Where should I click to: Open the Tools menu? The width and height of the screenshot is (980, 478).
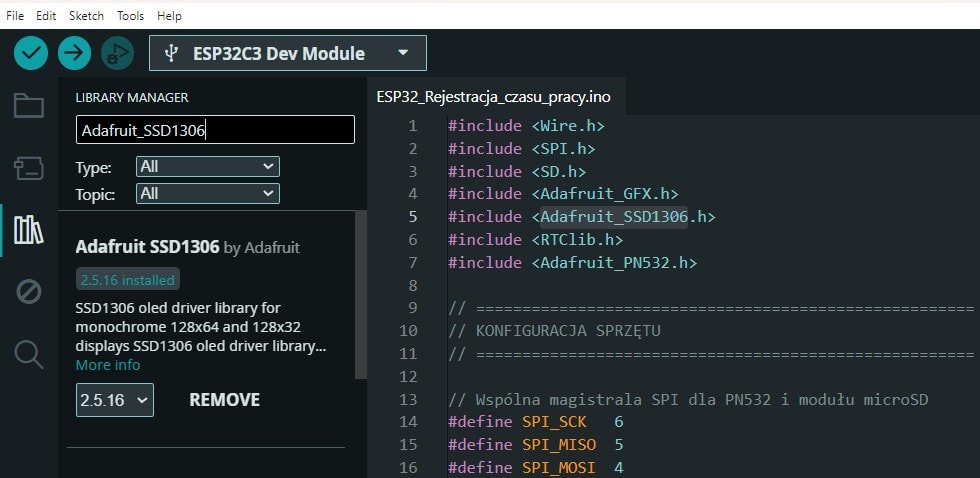pos(131,16)
